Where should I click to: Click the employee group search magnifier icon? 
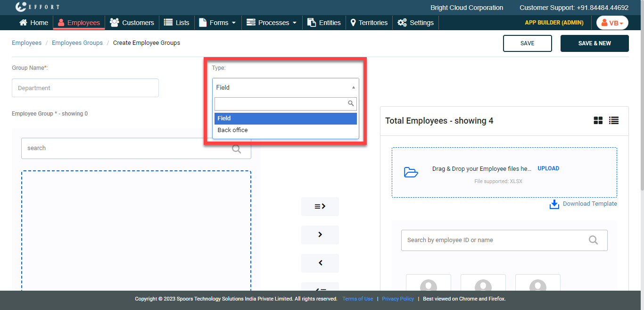(237, 149)
